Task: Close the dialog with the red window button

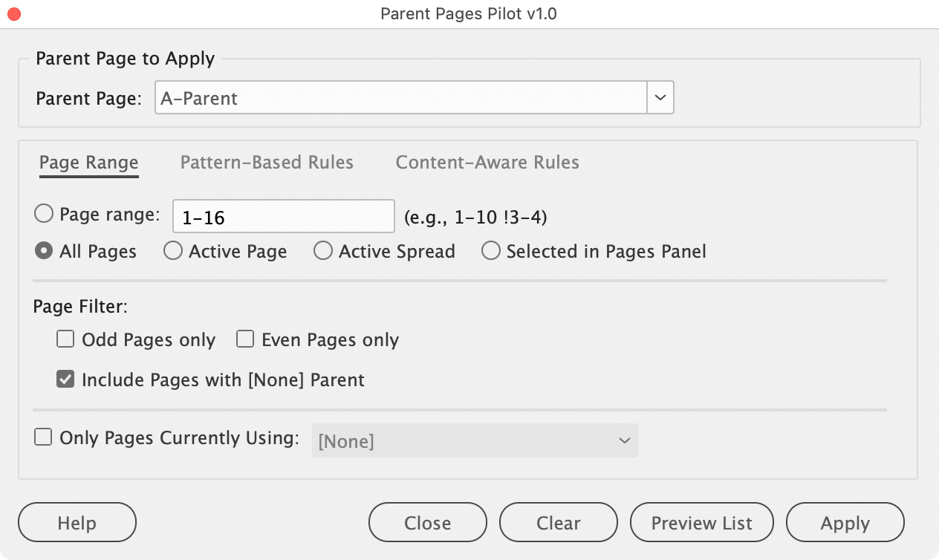Action: (x=13, y=14)
